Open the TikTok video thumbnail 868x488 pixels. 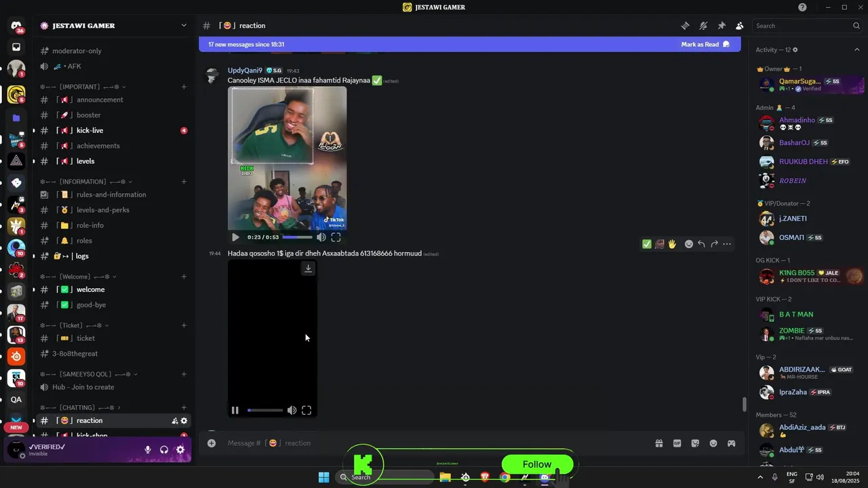(x=288, y=159)
